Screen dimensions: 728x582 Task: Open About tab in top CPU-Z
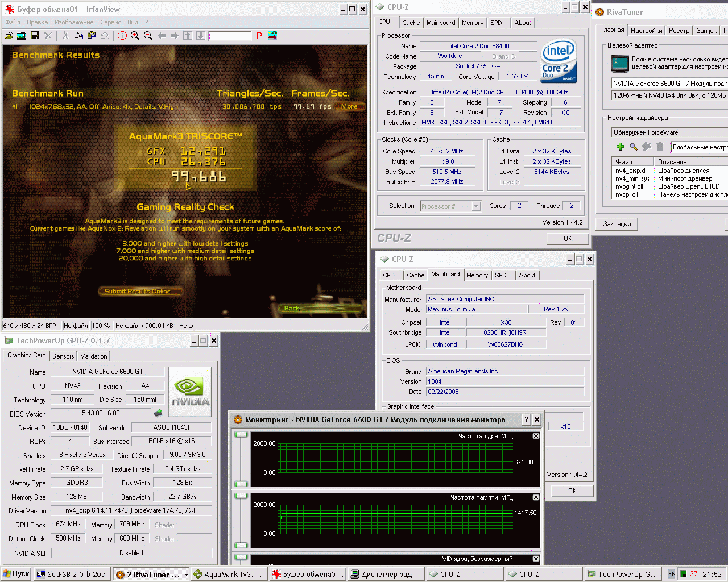pyautogui.click(x=523, y=23)
